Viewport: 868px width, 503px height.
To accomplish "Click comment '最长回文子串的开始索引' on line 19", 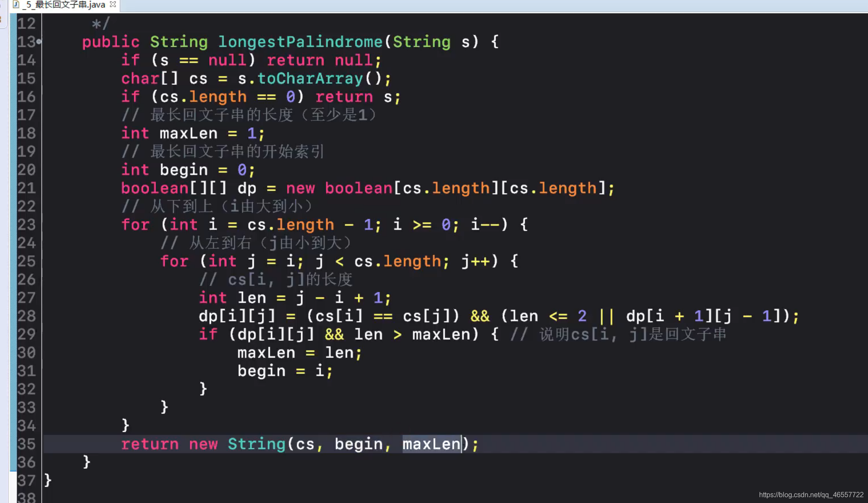I will click(237, 152).
